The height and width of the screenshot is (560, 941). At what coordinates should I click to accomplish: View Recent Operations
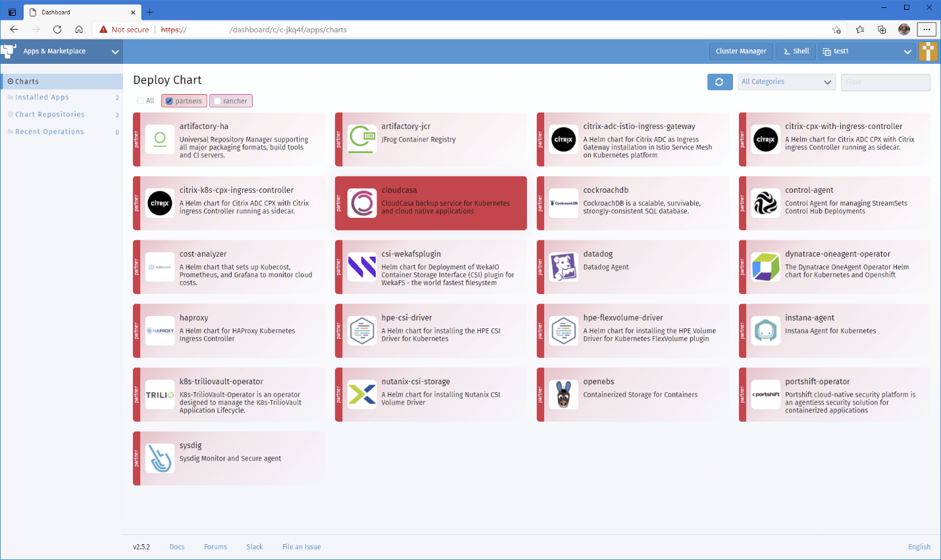tap(62, 132)
